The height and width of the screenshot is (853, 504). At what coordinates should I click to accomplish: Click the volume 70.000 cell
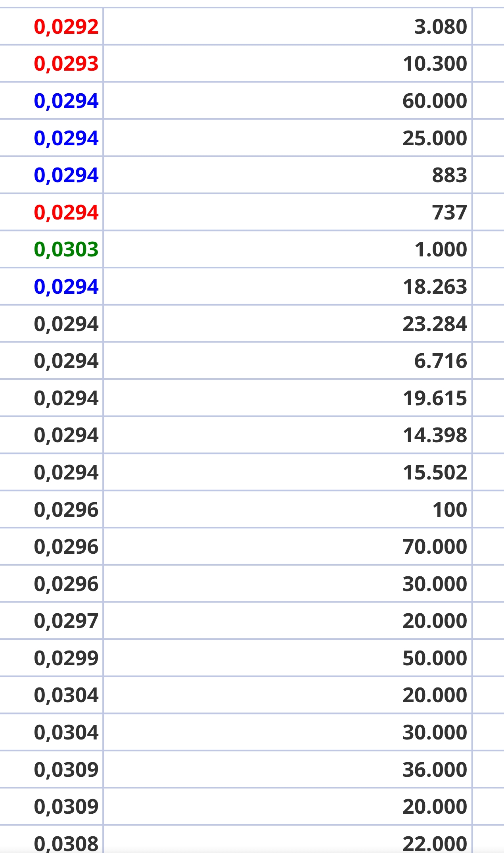[x=287, y=546]
